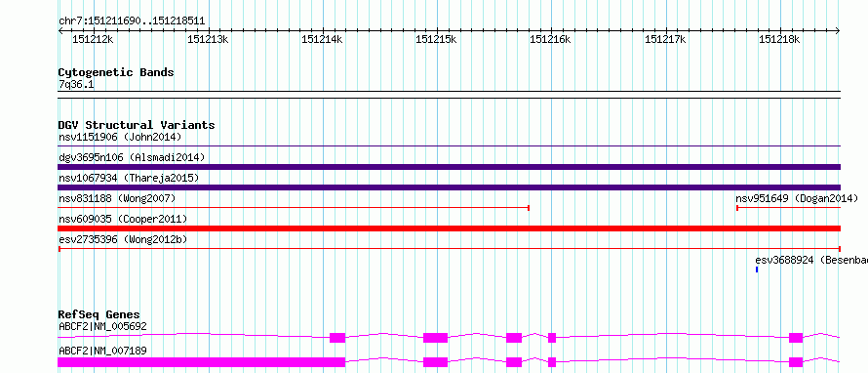Open variant label esv2735396 (Wong2012b)
Screen dimensions: 868x373
coord(123,239)
